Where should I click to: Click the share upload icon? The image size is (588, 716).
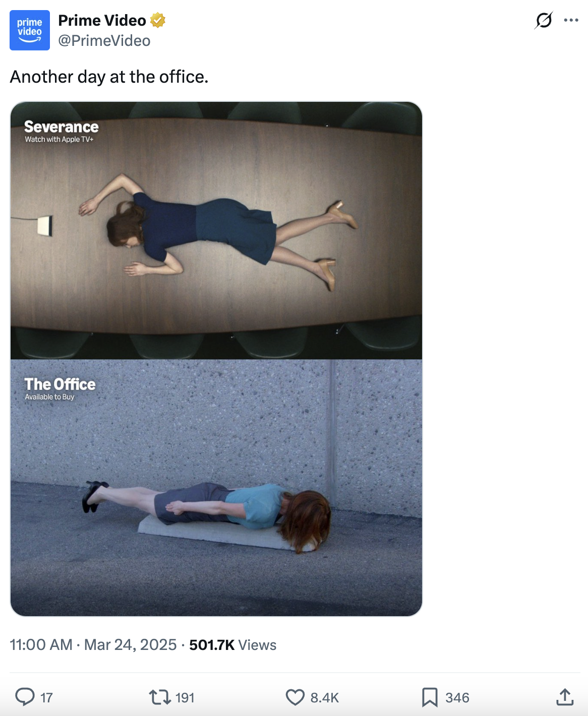[x=565, y=697]
